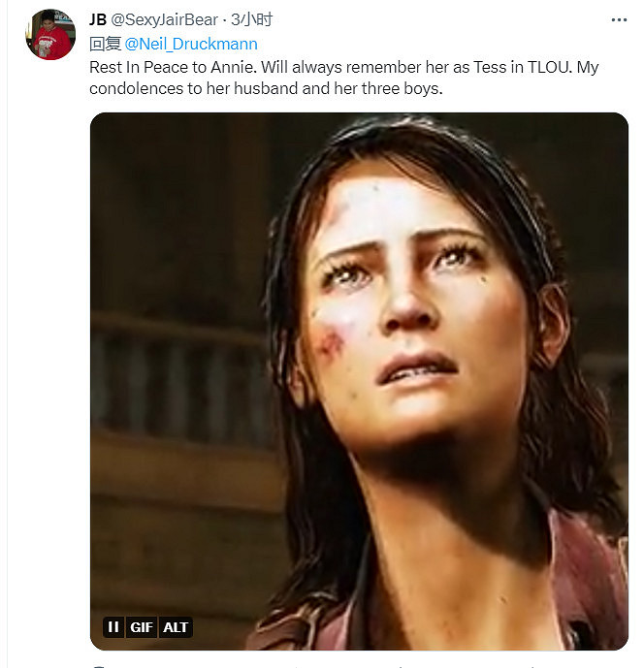644x668 pixels.
Task: Click the word "Annie" in the tweet
Action: point(231,68)
